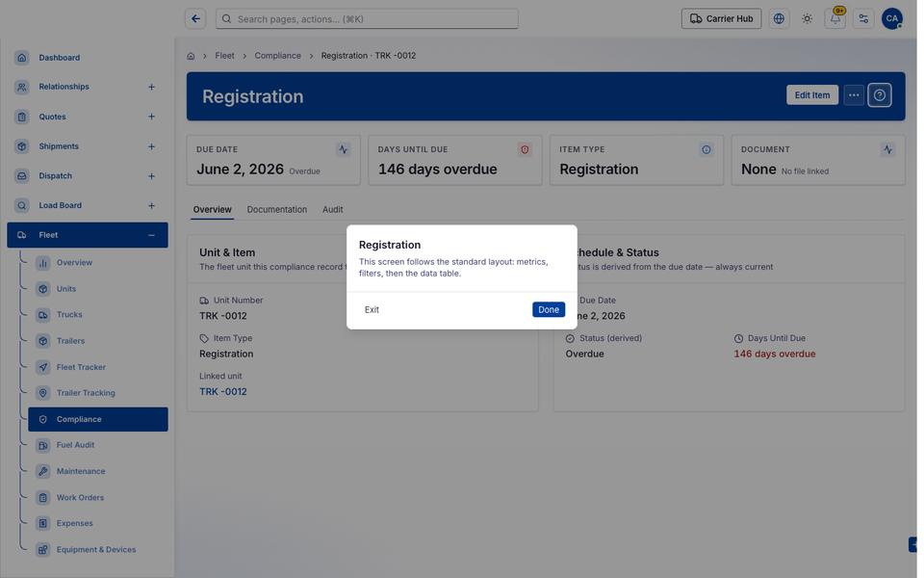
Task: Open the settings sliders icon
Action: (863, 19)
